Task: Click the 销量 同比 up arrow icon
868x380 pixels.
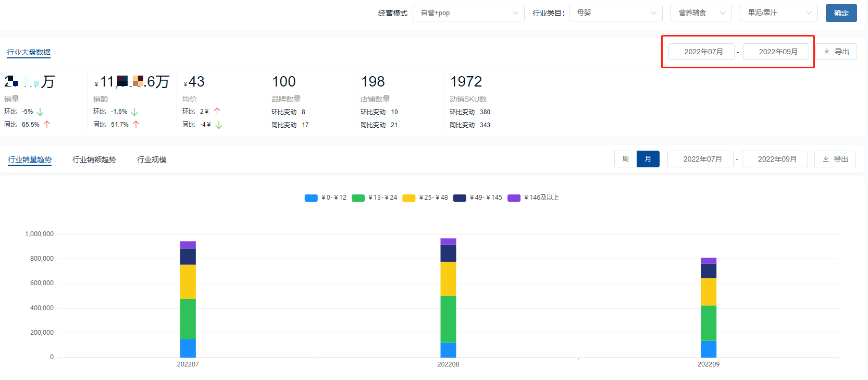Action: pos(47,125)
